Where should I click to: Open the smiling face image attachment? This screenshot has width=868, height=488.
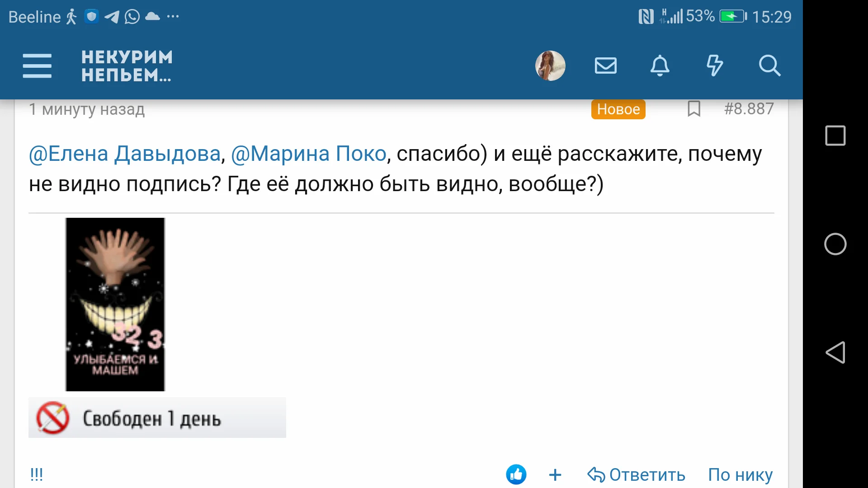115,304
